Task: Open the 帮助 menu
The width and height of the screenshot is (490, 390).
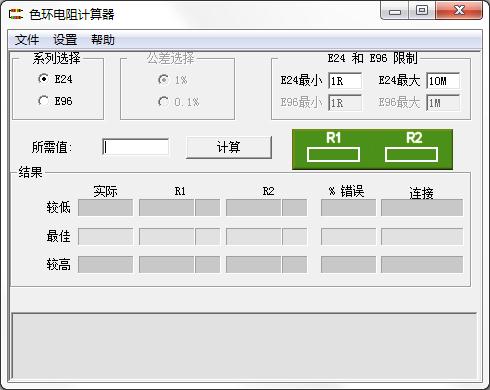Action: [103, 40]
